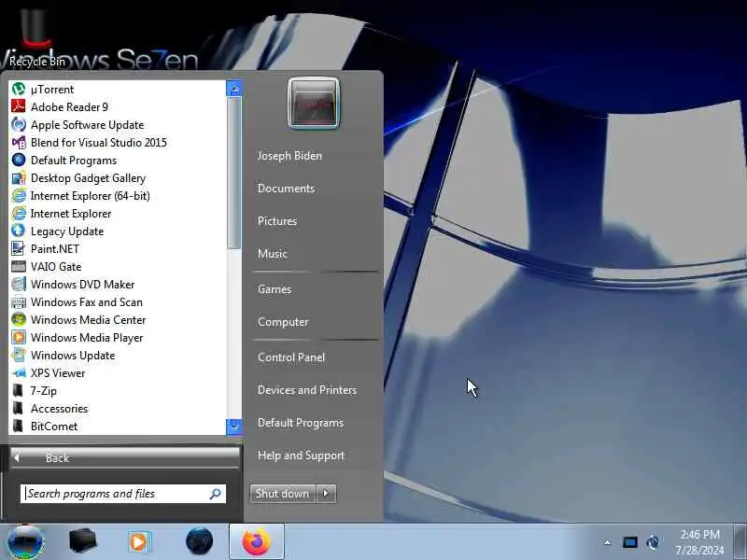Open Joseph Biden user folder
The height and width of the screenshot is (560, 747).
point(289,156)
